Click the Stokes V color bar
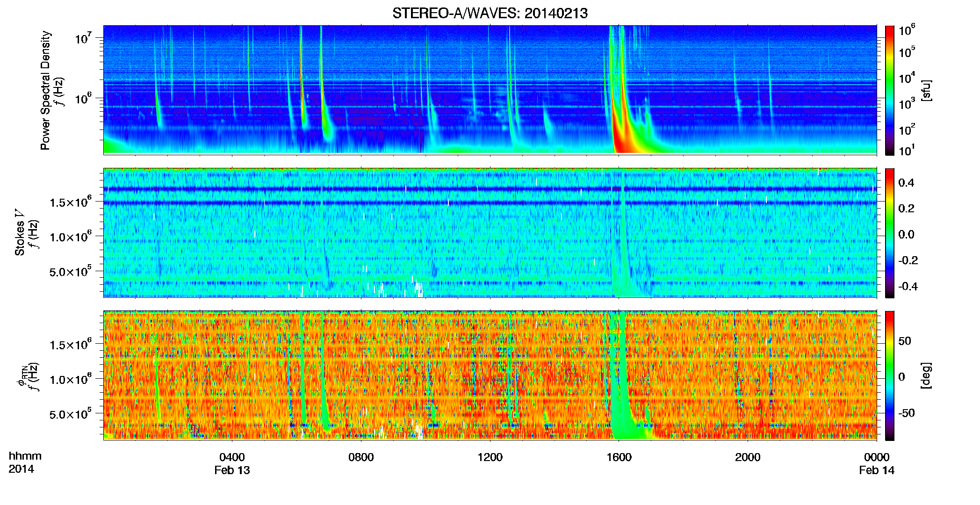This screenshot has width=980, height=505. 890,233
